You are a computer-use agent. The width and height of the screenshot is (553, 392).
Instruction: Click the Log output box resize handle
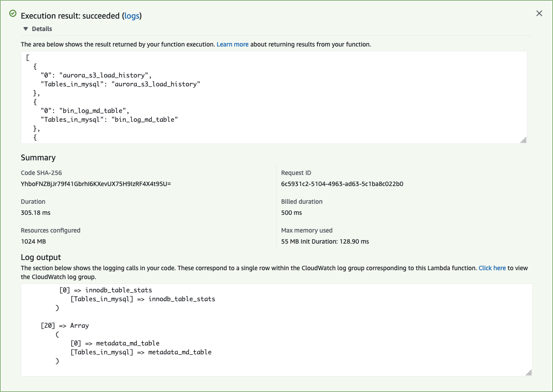(x=529, y=373)
